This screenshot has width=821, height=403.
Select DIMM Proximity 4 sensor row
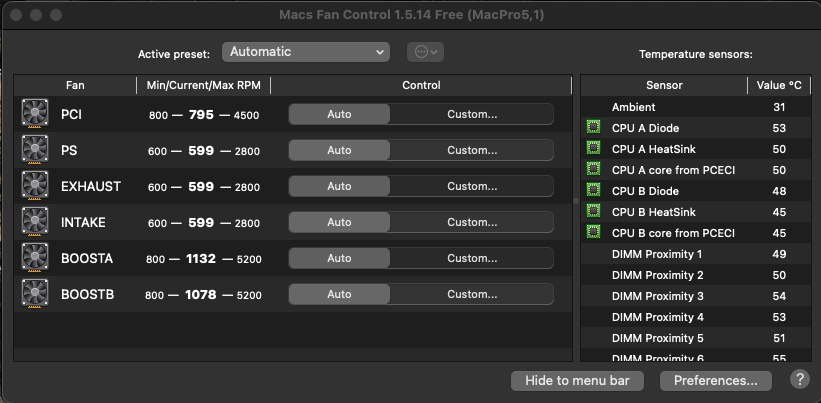[x=696, y=317]
